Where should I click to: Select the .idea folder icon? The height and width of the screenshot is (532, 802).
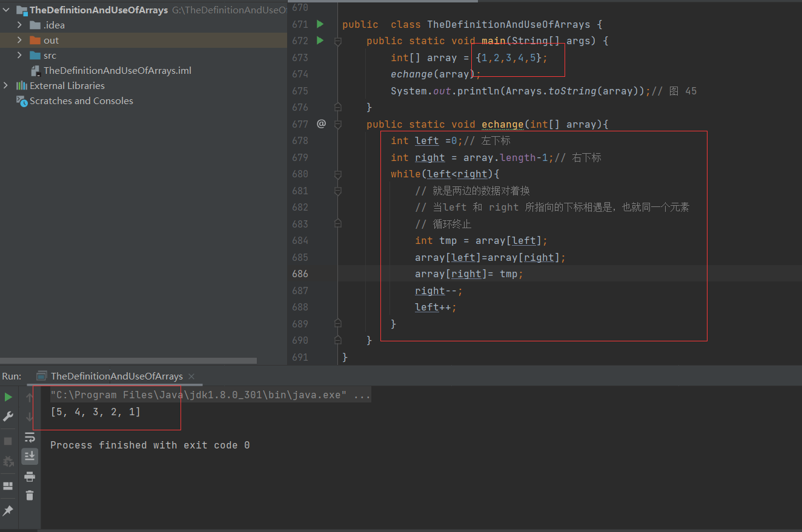(35, 25)
